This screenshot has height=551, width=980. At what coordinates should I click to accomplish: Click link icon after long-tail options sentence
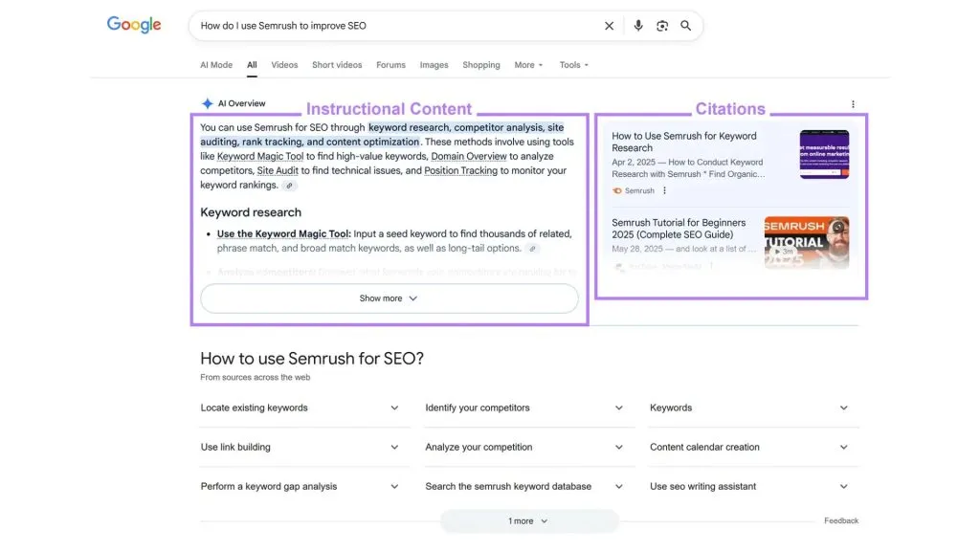[532, 249]
